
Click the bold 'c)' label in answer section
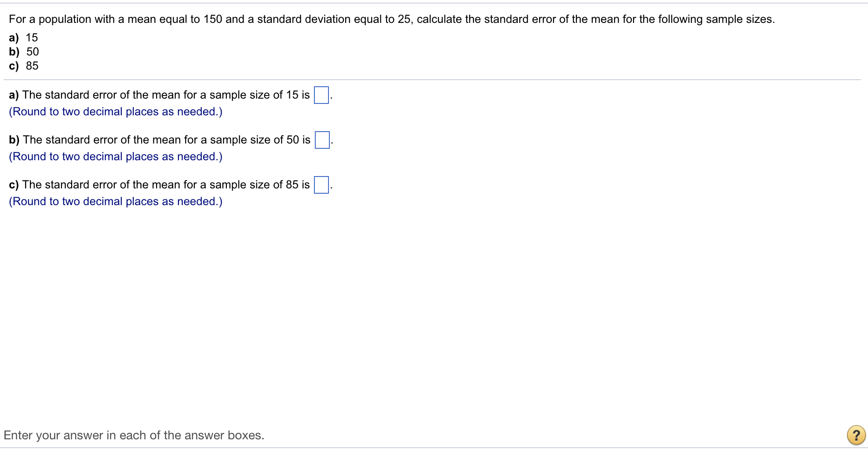coord(14,185)
